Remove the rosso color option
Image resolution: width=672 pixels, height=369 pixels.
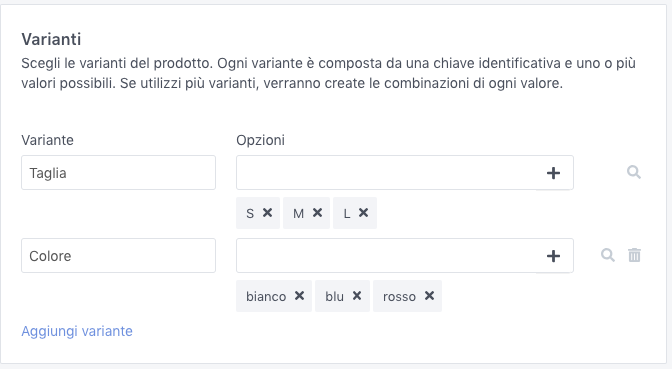click(429, 296)
